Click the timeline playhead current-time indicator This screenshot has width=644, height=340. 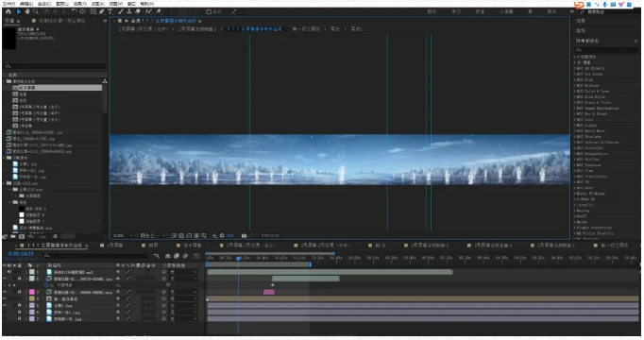click(x=238, y=258)
